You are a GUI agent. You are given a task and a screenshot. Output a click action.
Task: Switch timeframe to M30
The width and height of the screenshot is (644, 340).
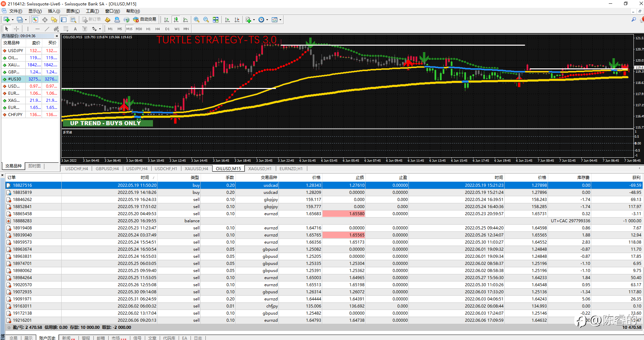point(139,29)
